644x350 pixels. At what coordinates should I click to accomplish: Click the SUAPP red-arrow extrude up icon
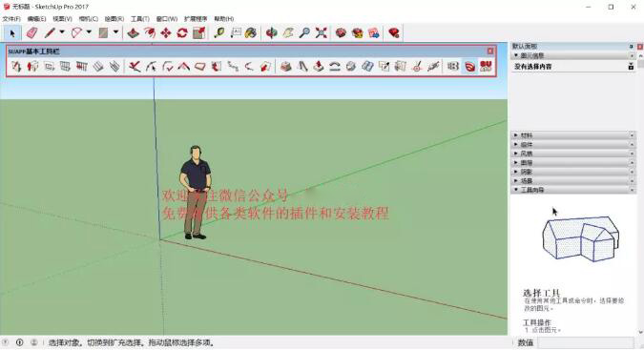tap(319, 66)
